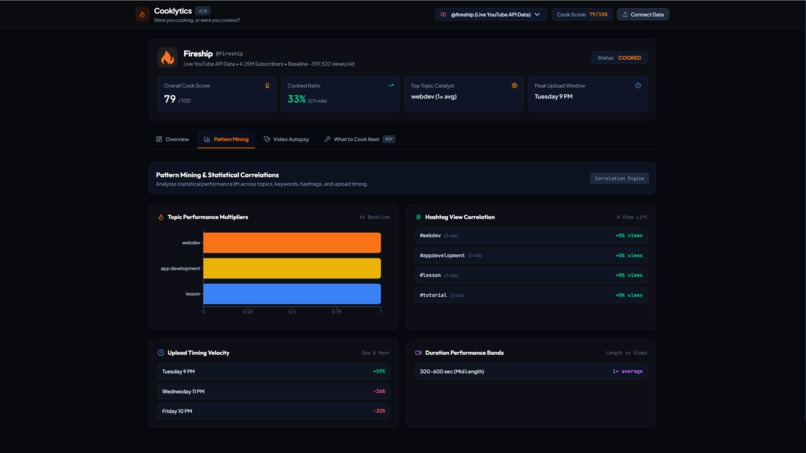Click the Cooked Ratio card

pos(340,94)
